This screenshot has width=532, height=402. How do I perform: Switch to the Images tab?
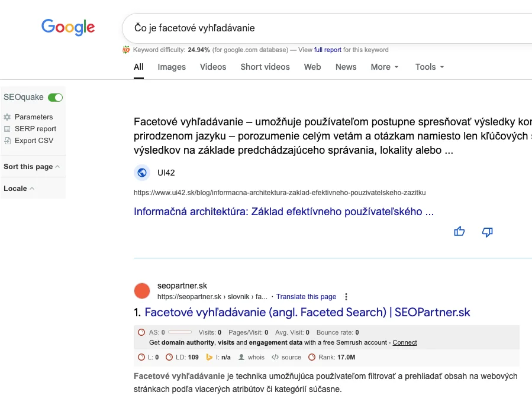point(172,67)
